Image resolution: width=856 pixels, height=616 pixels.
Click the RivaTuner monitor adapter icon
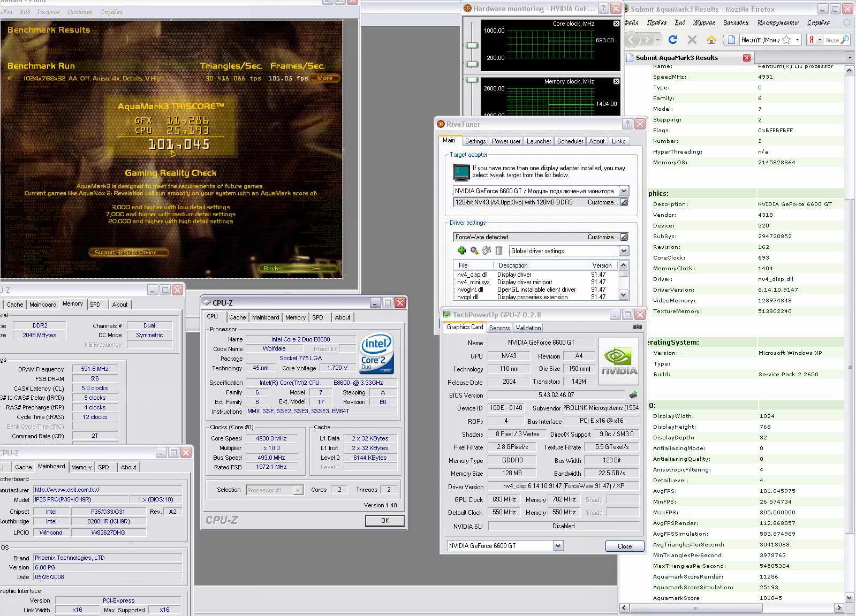click(x=461, y=172)
